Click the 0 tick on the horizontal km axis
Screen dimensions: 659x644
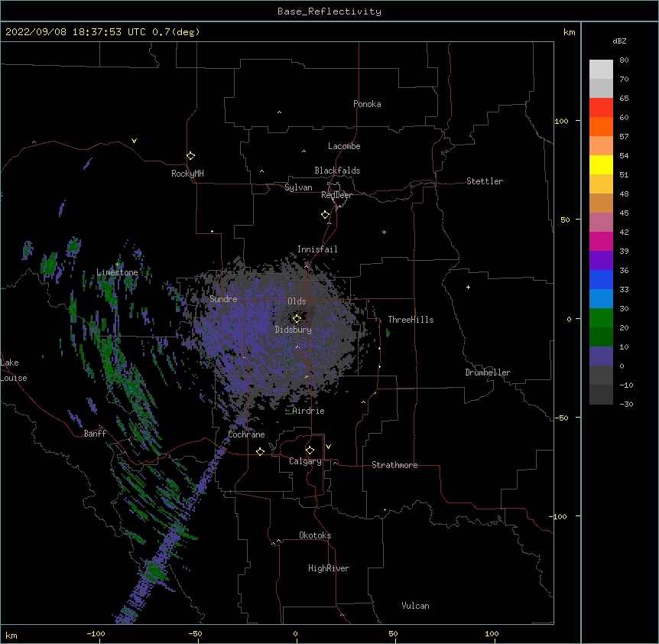tap(295, 634)
